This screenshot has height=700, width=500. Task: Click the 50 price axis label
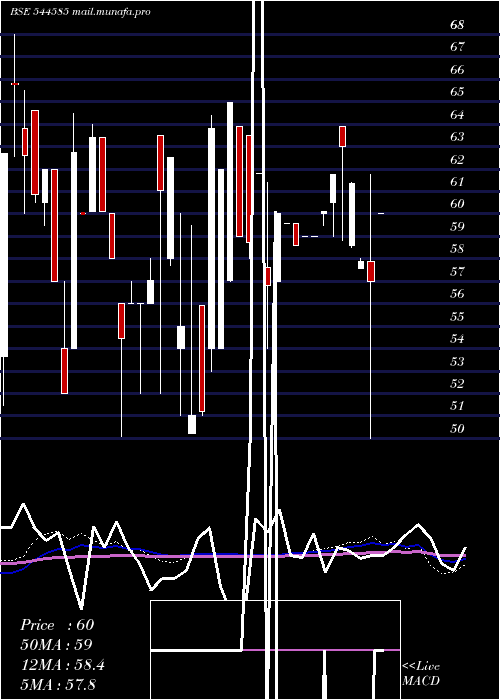tap(457, 429)
